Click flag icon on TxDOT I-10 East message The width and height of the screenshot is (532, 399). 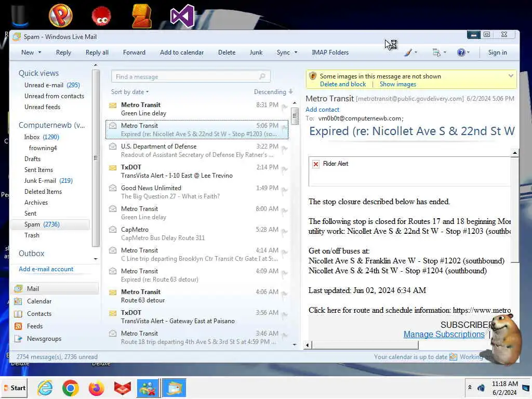coord(284,169)
